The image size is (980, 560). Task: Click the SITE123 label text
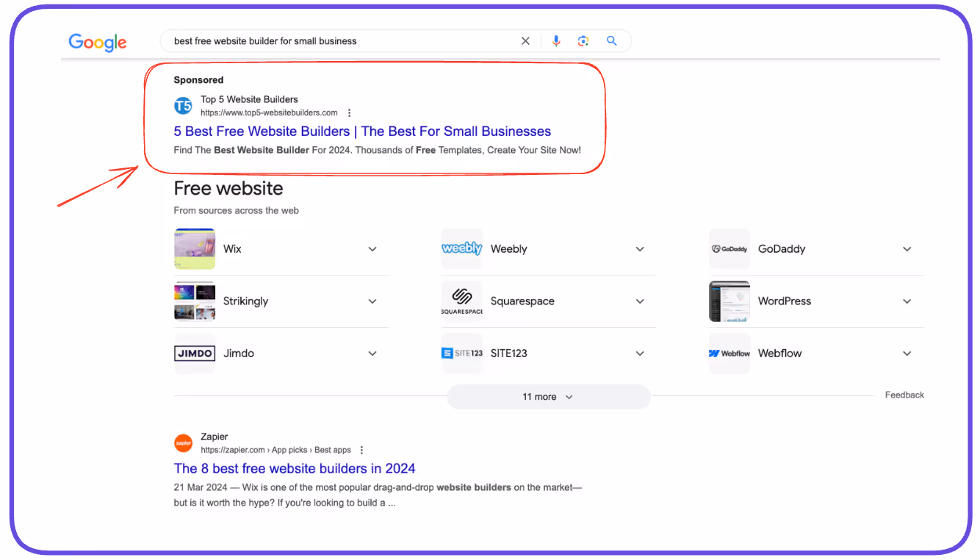pyautogui.click(x=509, y=353)
